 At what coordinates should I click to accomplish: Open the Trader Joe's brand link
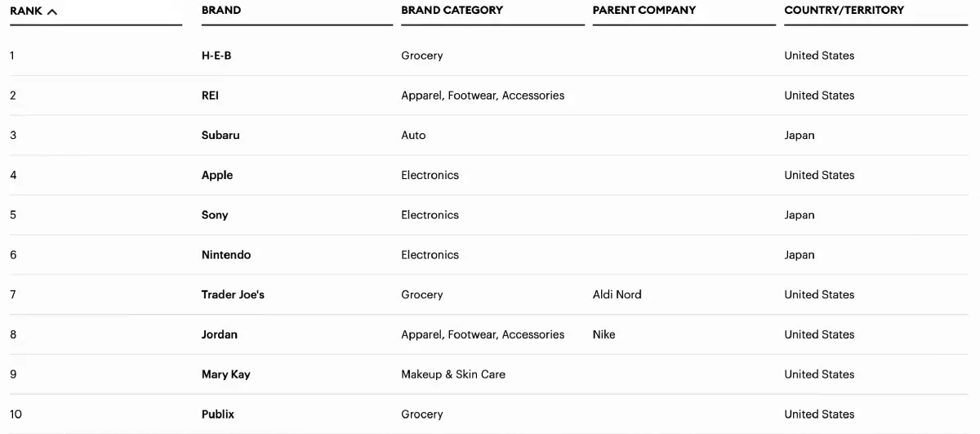[233, 295]
